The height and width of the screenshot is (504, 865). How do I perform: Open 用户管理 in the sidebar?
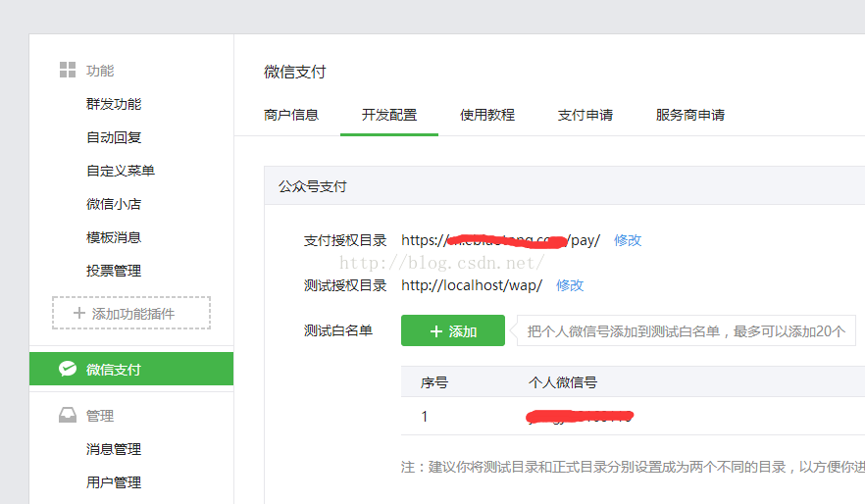coord(114,482)
